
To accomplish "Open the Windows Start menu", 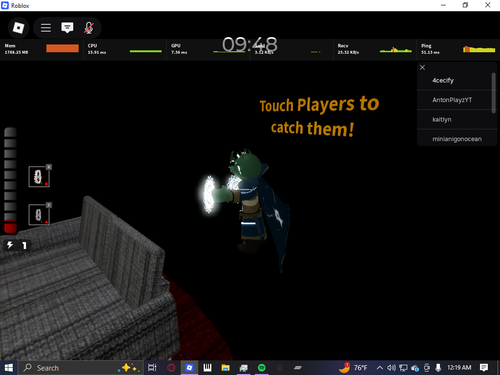I will tap(9, 368).
